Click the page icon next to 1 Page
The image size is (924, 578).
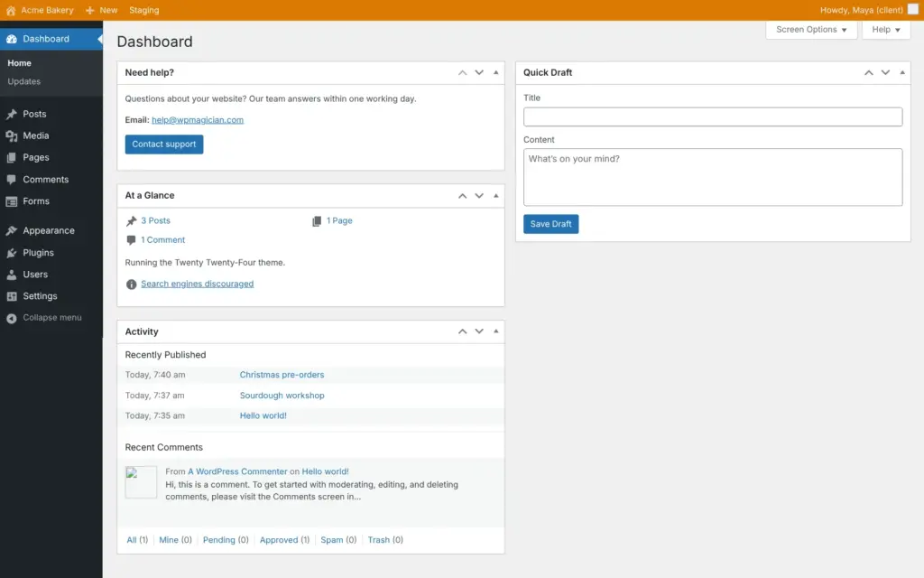click(x=317, y=221)
